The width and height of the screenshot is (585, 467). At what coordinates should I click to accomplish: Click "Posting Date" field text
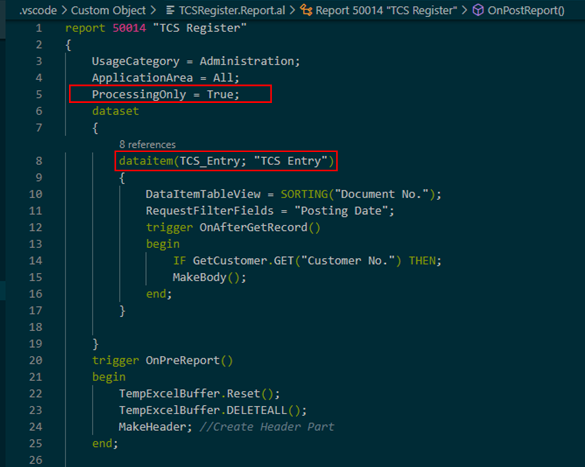341,211
